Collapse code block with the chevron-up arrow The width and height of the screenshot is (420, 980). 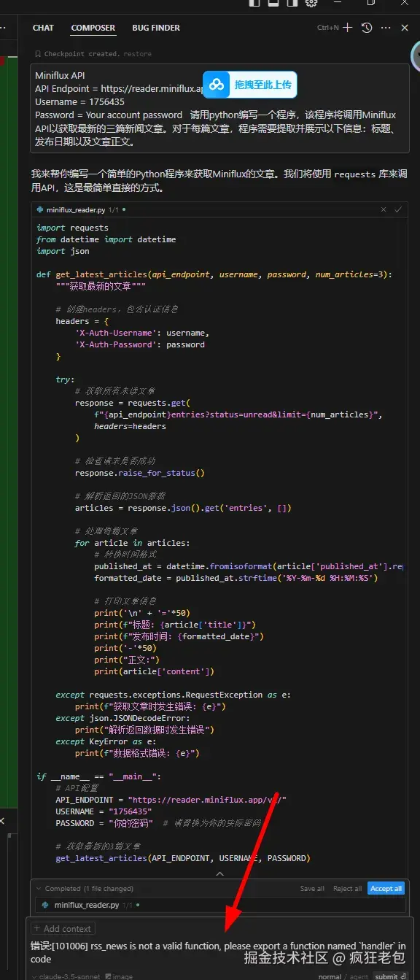coord(219,873)
